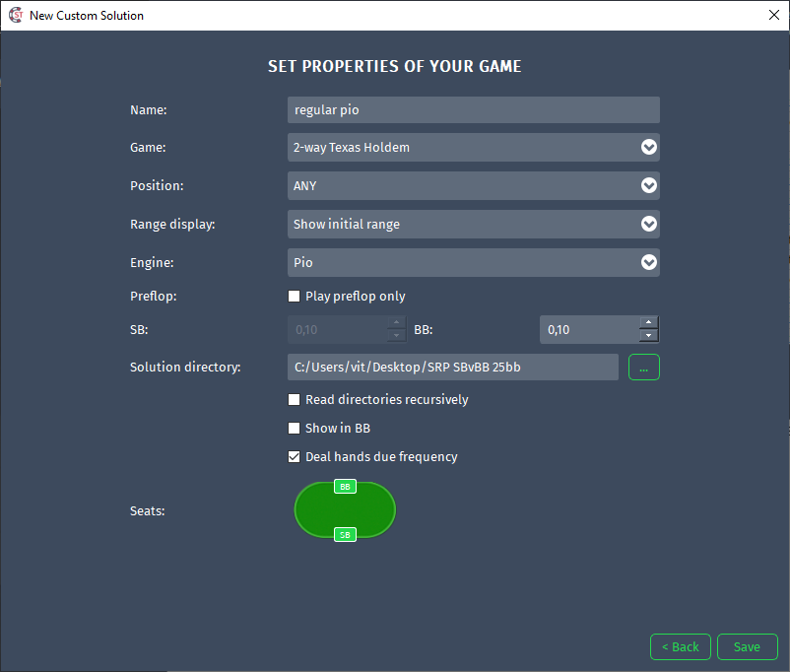790x672 pixels.
Task: Click the BB amount input field
Action: click(x=589, y=330)
